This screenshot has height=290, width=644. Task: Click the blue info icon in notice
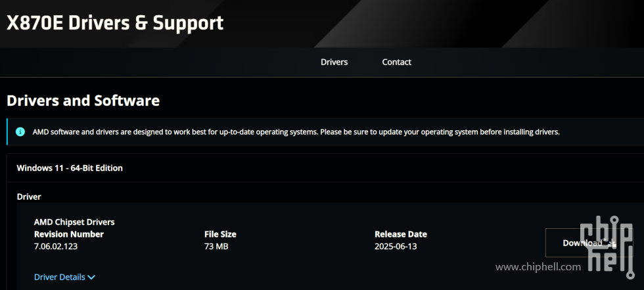point(20,132)
